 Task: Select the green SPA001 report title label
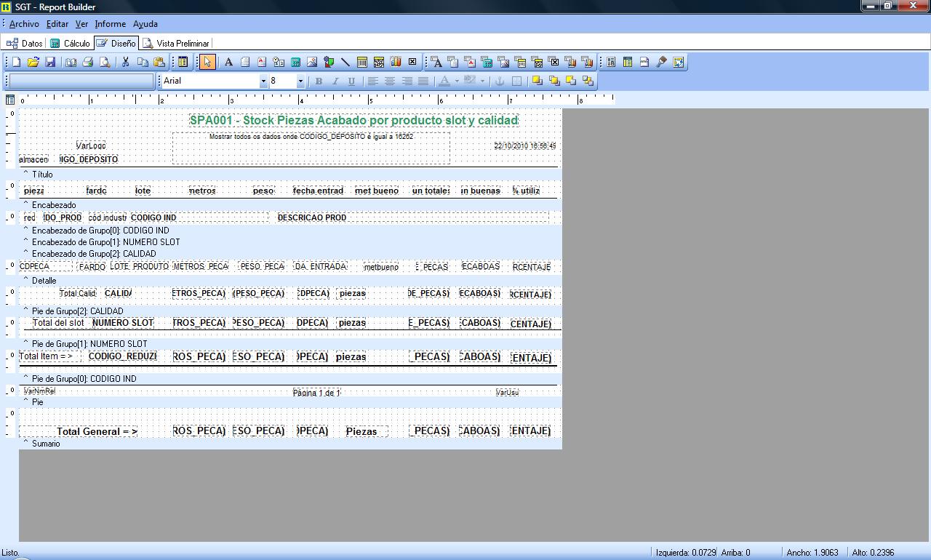tap(353, 120)
